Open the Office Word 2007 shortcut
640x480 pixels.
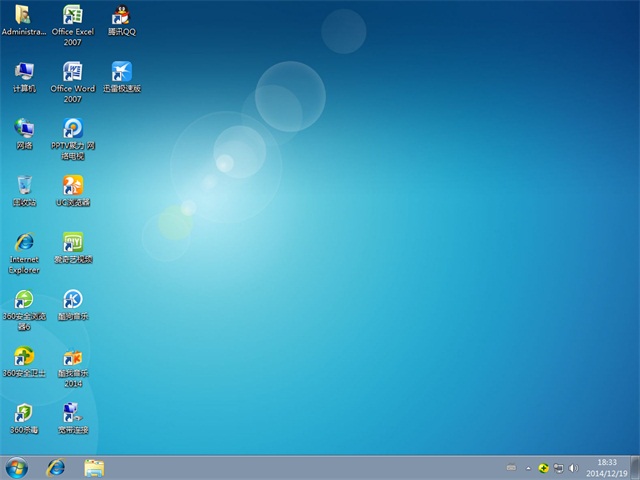(72, 73)
